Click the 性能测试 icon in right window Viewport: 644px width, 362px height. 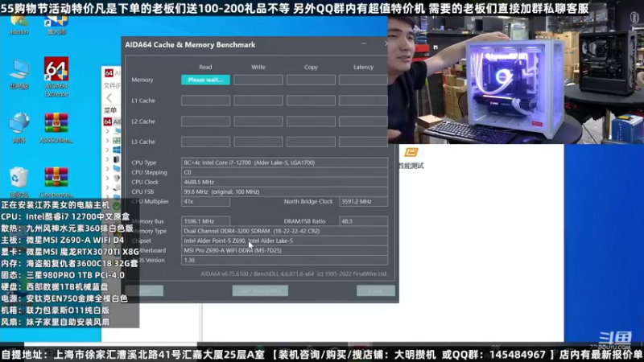point(411,153)
